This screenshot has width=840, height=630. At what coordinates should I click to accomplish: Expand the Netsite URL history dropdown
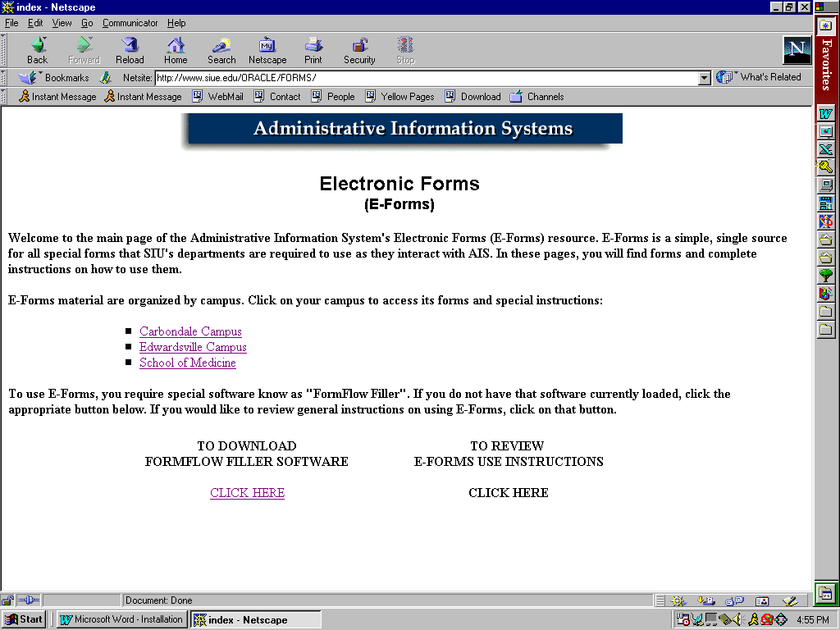point(704,78)
